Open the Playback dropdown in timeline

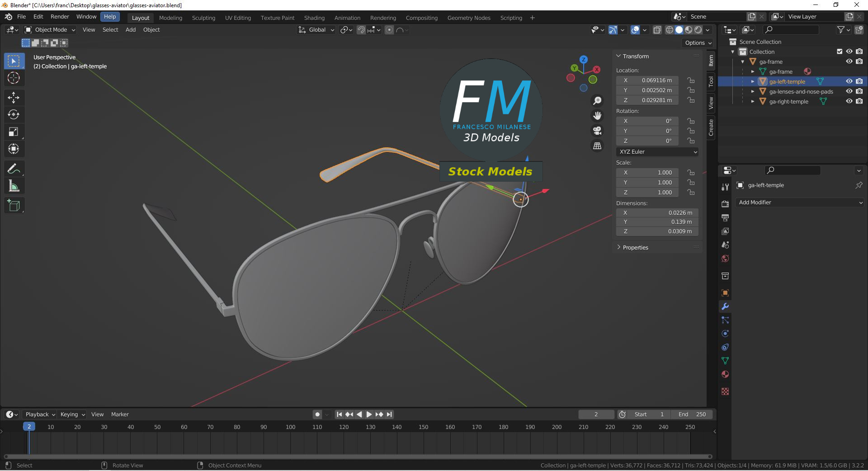pyautogui.click(x=40, y=414)
